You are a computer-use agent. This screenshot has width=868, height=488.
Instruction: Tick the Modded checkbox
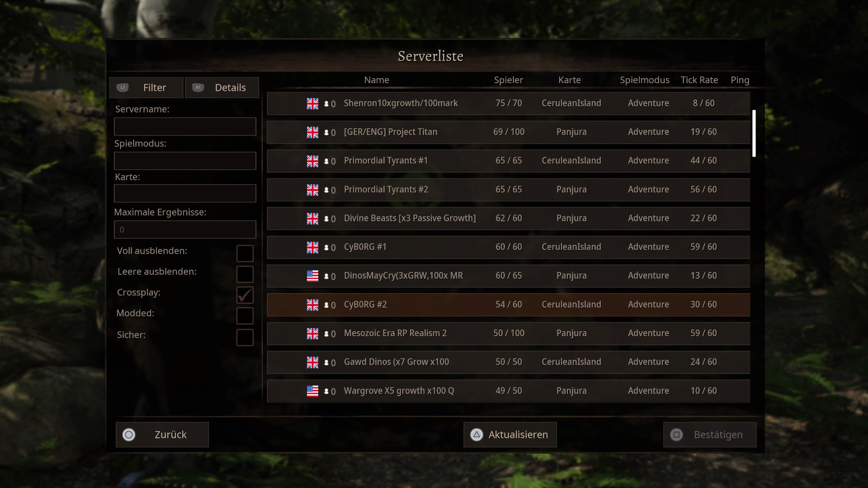(245, 316)
